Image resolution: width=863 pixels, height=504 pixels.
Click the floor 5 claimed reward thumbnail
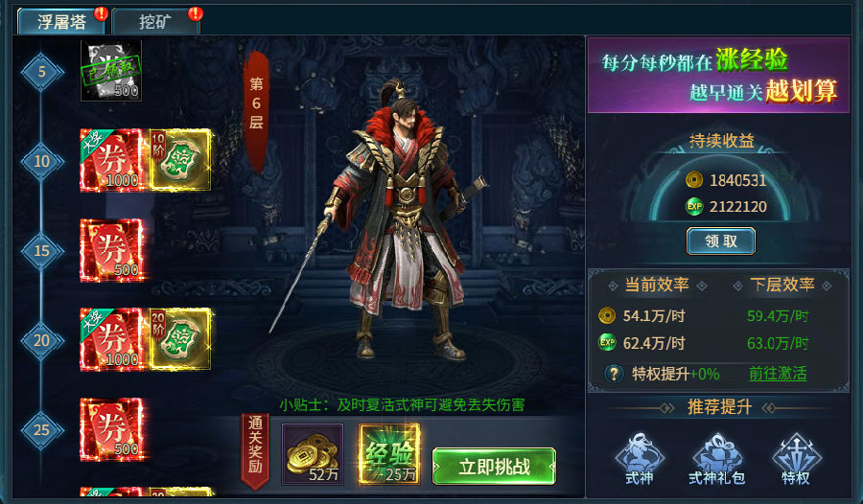[x=111, y=71]
